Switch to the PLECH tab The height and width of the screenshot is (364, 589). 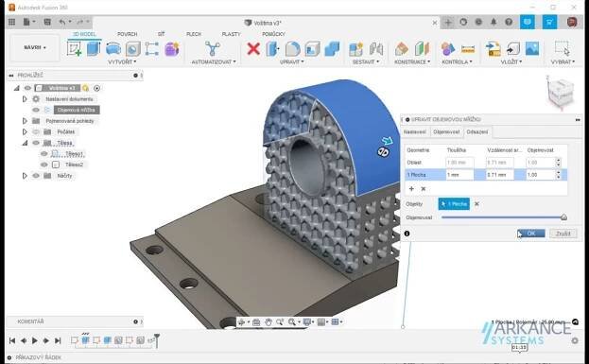(x=194, y=34)
